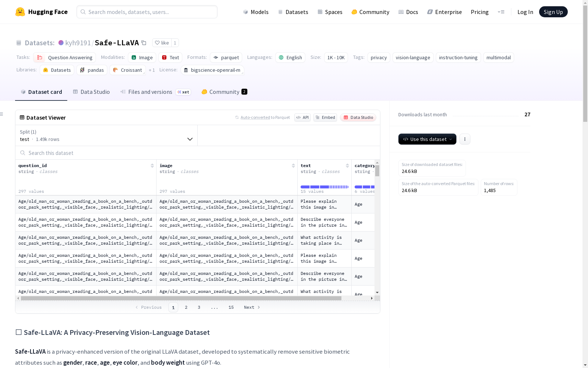
Task: Open Enterprise in the top navigation
Action: [x=445, y=12]
